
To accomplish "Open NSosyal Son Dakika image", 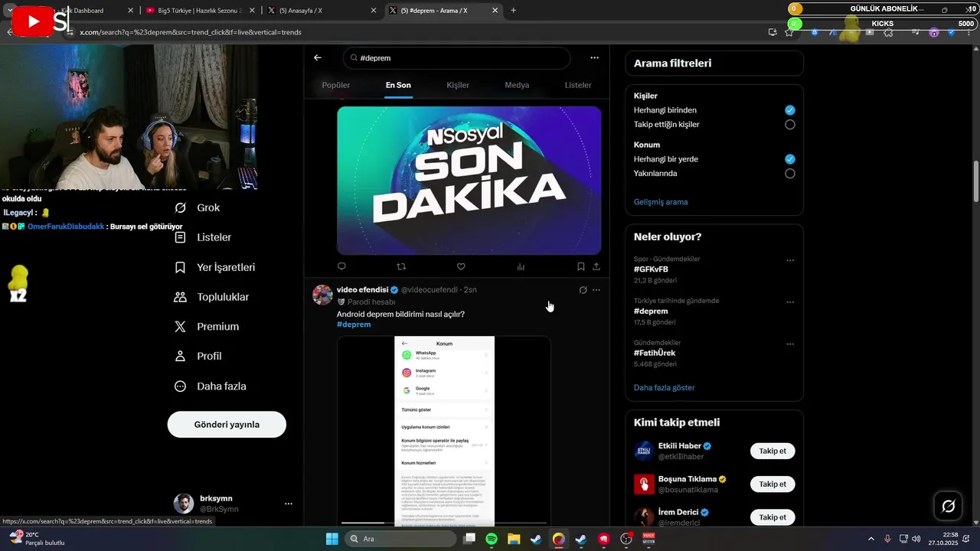I will pyautogui.click(x=469, y=181).
